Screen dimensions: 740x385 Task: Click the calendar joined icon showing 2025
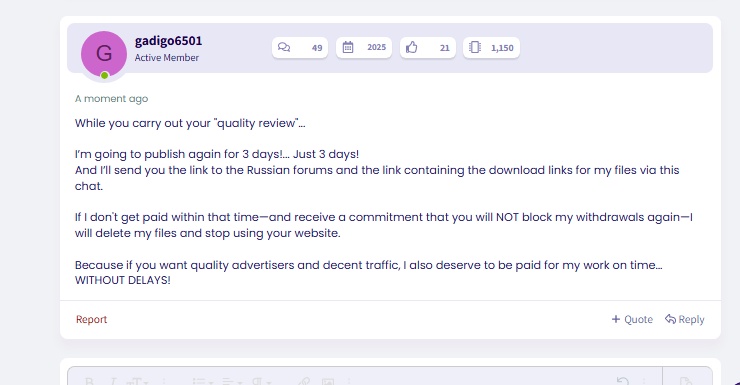[x=348, y=47]
